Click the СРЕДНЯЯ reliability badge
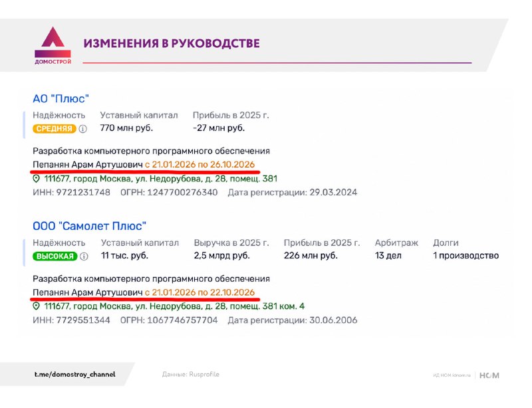This screenshot has width=532, height=408. 55,129
